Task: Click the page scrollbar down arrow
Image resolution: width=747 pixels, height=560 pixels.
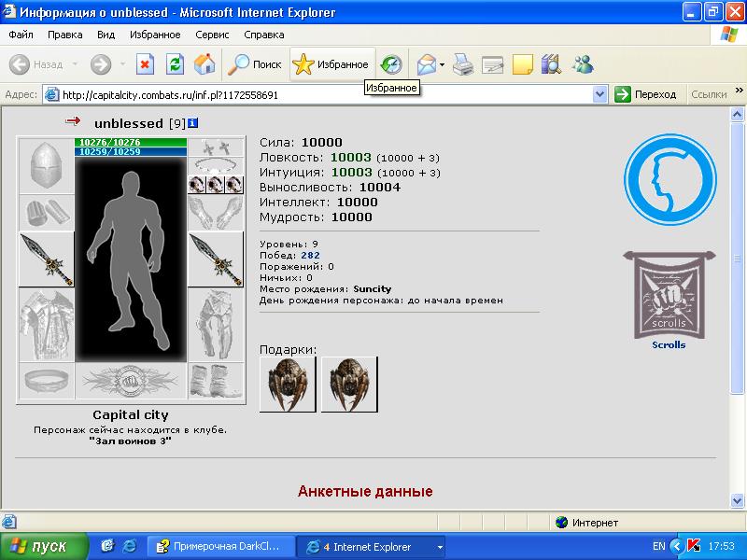Action: [737, 500]
